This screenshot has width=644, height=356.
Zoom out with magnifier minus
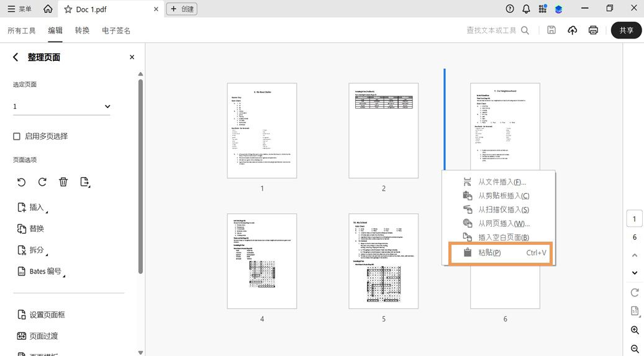[x=635, y=349]
